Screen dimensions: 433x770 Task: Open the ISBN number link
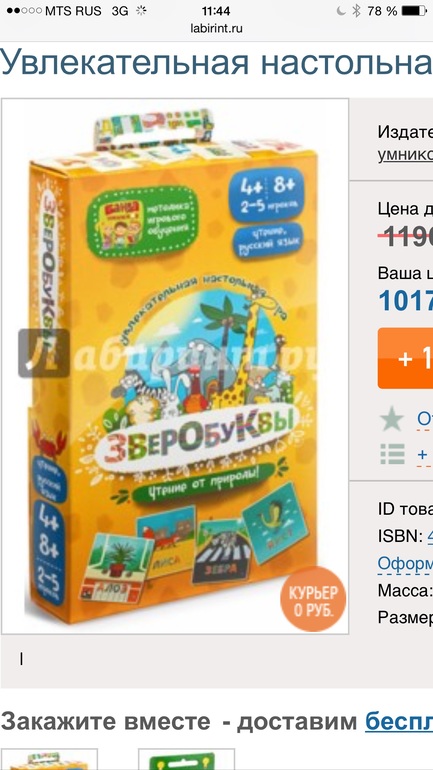tap(430, 536)
